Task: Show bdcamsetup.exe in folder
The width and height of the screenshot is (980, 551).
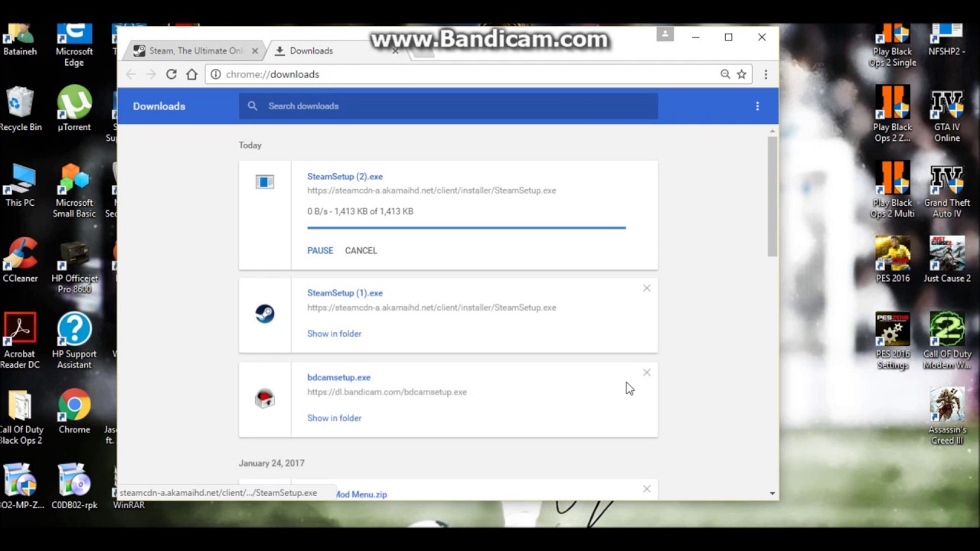Action: (x=334, y=418)
